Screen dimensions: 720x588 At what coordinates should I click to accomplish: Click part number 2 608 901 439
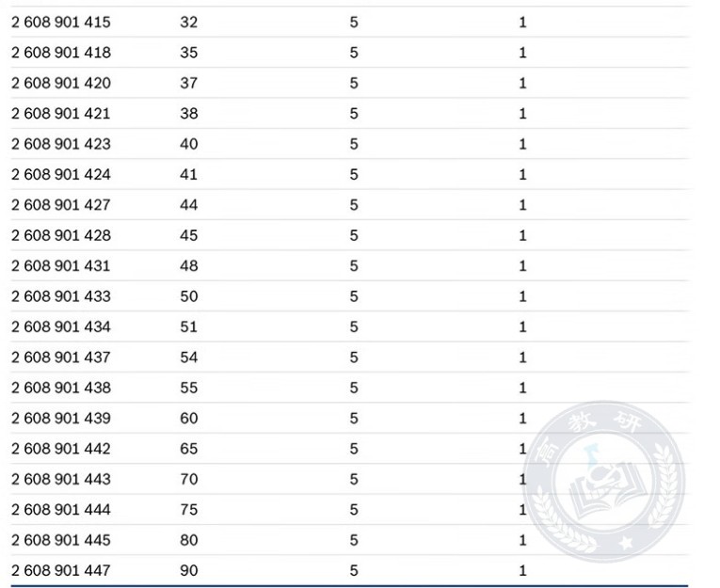pyautogui.click(x=61, y=418)
